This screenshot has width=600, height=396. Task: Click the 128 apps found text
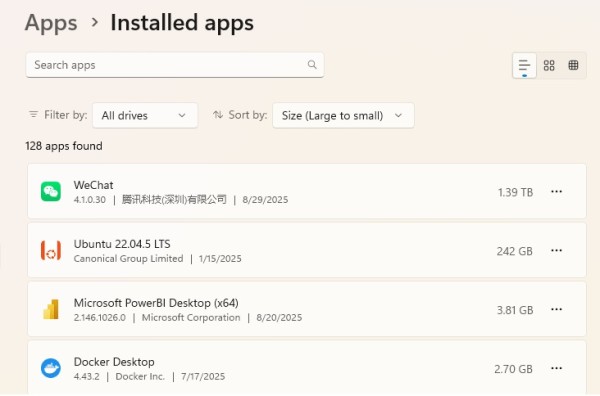point(64,146)
